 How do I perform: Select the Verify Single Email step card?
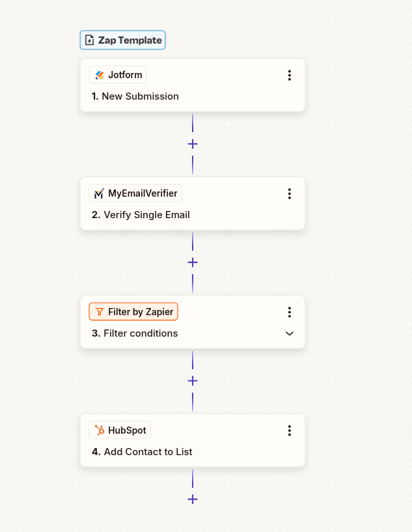tap(193, 203)
